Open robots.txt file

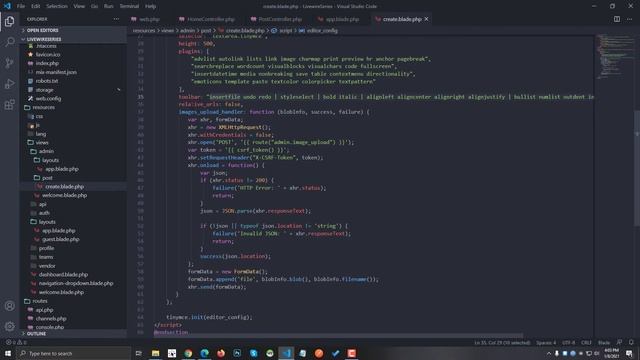[x=47, y=81]
